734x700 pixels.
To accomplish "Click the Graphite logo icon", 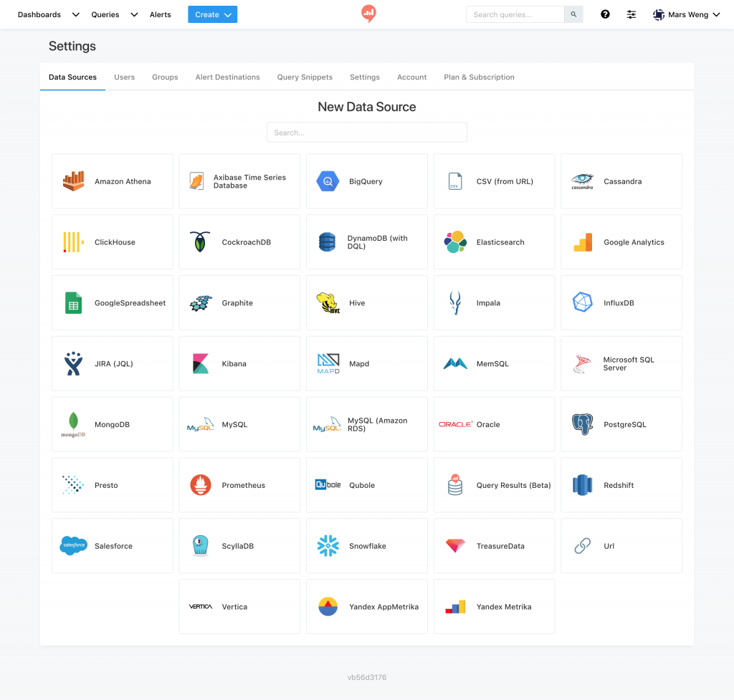I will 201,303.
